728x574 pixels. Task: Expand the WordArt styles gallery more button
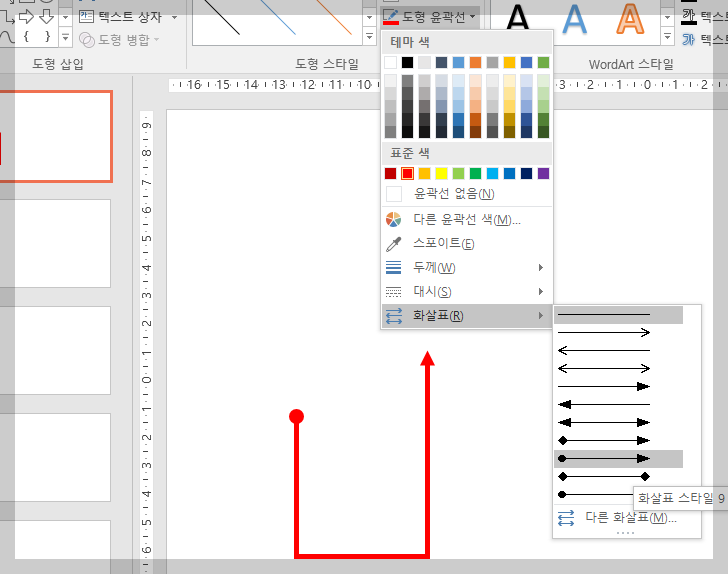[x=667, y=36]
